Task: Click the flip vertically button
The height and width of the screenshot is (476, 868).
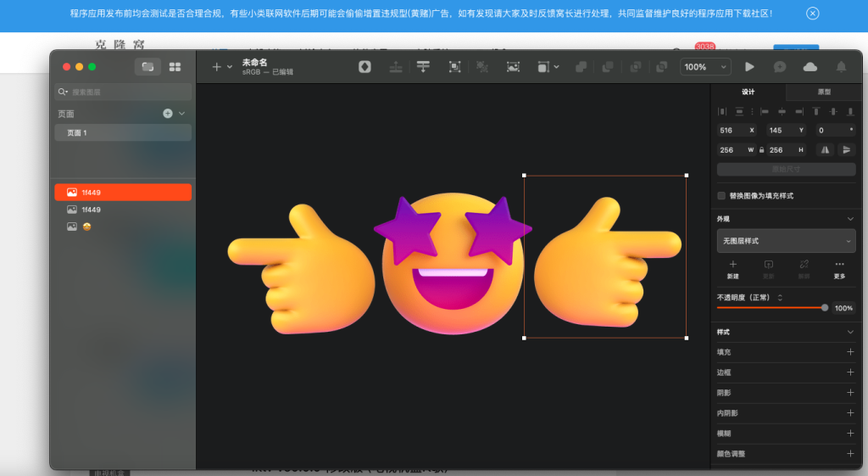Action: 847,150
